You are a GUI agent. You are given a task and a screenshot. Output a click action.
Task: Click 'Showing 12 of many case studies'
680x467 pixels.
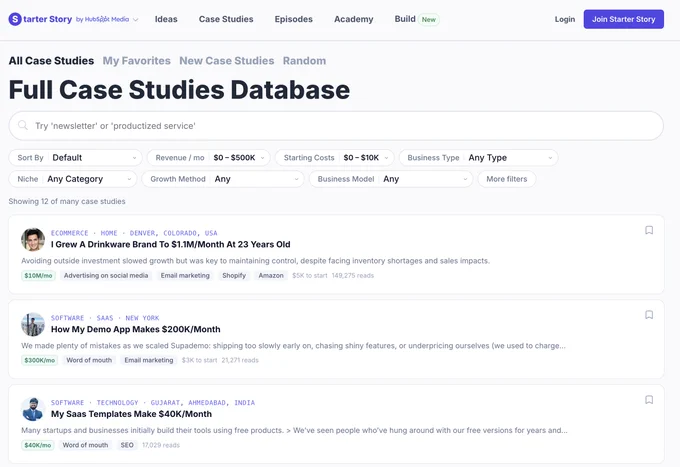(x=67, y=202)
